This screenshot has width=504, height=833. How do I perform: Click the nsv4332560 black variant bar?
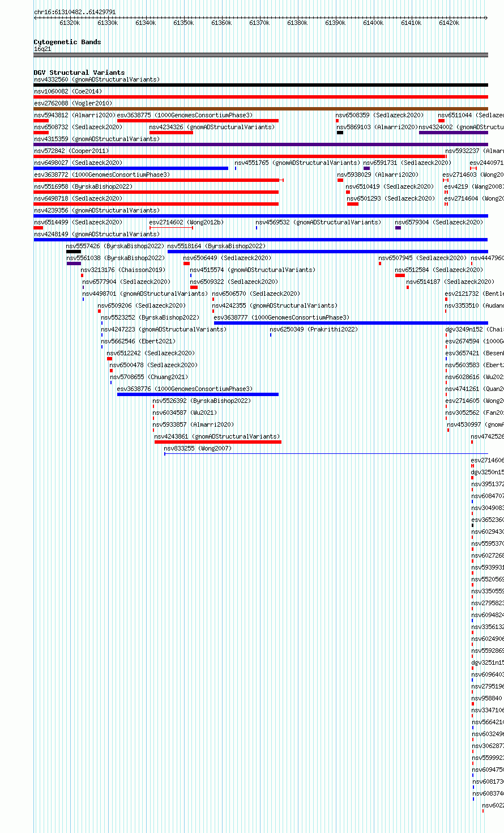[260, 85]
